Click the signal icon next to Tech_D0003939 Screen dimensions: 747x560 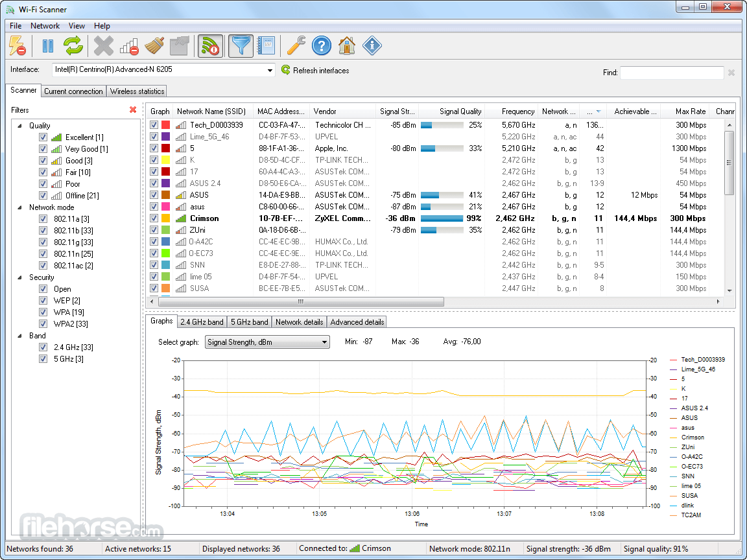tap(181, 125)
